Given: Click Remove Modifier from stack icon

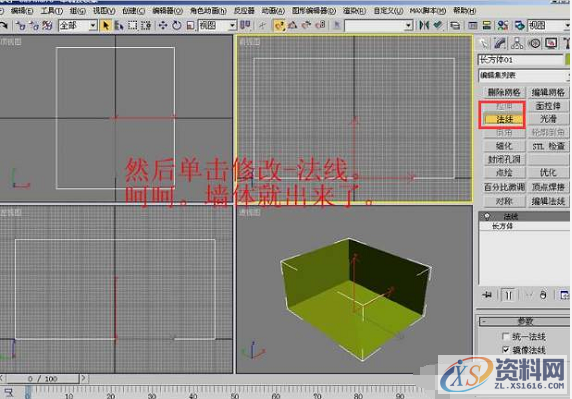Looking at the screenshot, I should point(543,295).
